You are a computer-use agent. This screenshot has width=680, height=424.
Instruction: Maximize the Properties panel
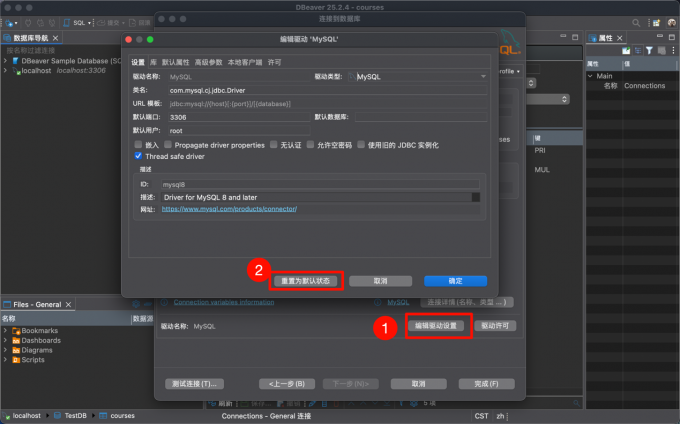[x=672, y=37]
